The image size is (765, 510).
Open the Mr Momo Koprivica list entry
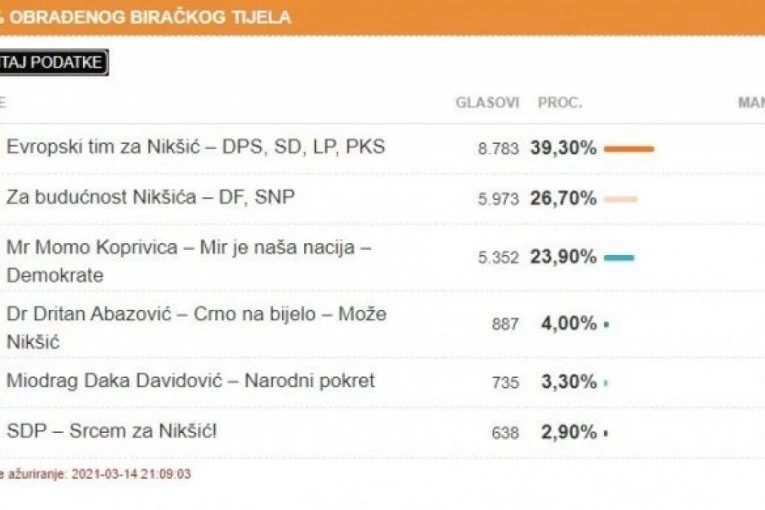[x=188, y=259]
